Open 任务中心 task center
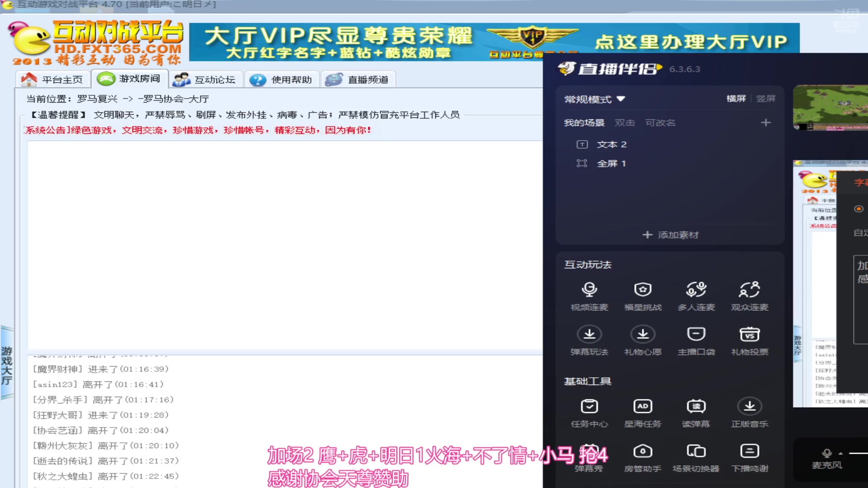 (x=589, y=413)
